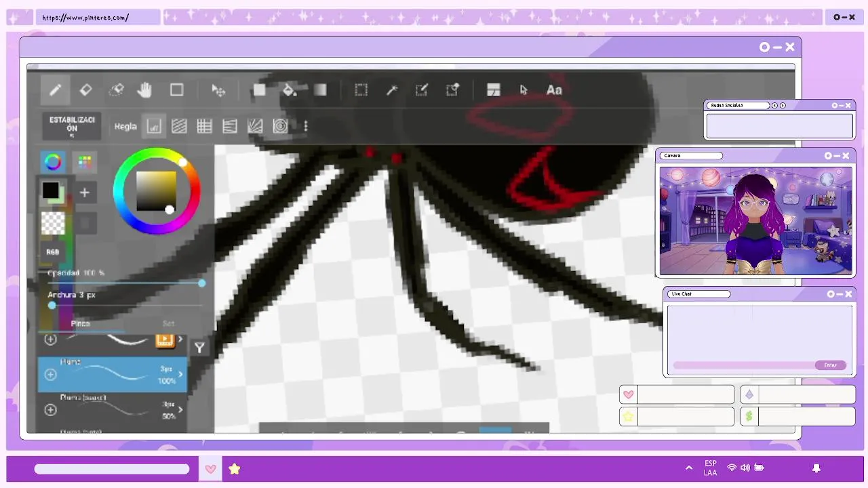Select the black foreground color swatch
Image resolution: width=868 pixels, height=488 pixels.
click(x=51, y=190)
